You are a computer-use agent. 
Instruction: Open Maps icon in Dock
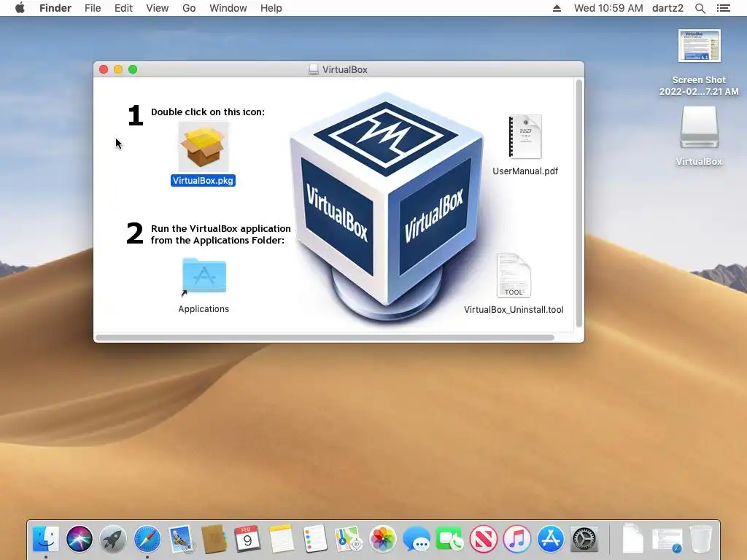coord(349,539)
